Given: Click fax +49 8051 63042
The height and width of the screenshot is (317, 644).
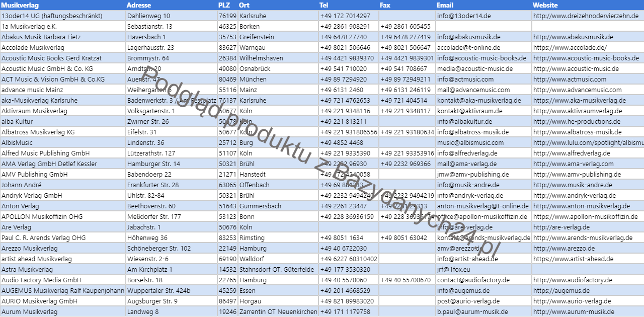Looking at the screenshot, I should coord(407,237).
